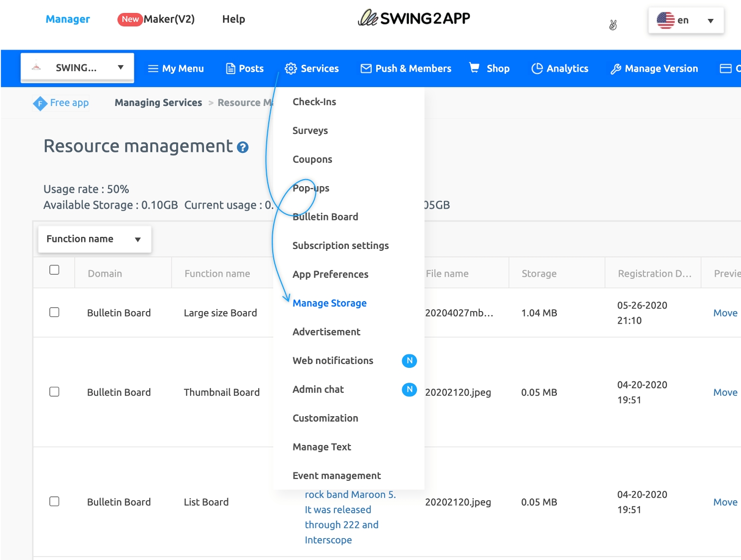Toggle the select-all checkbox in table header
The width and height of the screenshot is (741, 560).
coord(54,270)
